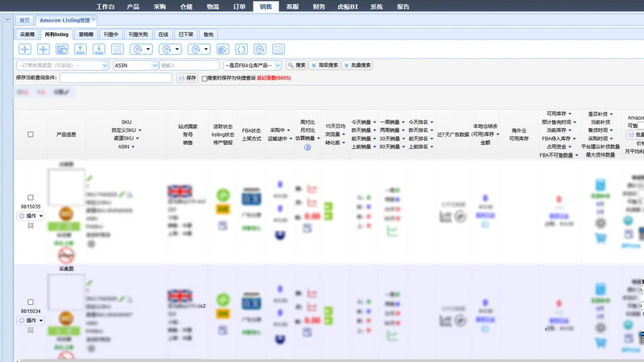Click the parentheses brackets toolbar icon
The width and height of the screenshot is (644, 362).
pos(241,49)
